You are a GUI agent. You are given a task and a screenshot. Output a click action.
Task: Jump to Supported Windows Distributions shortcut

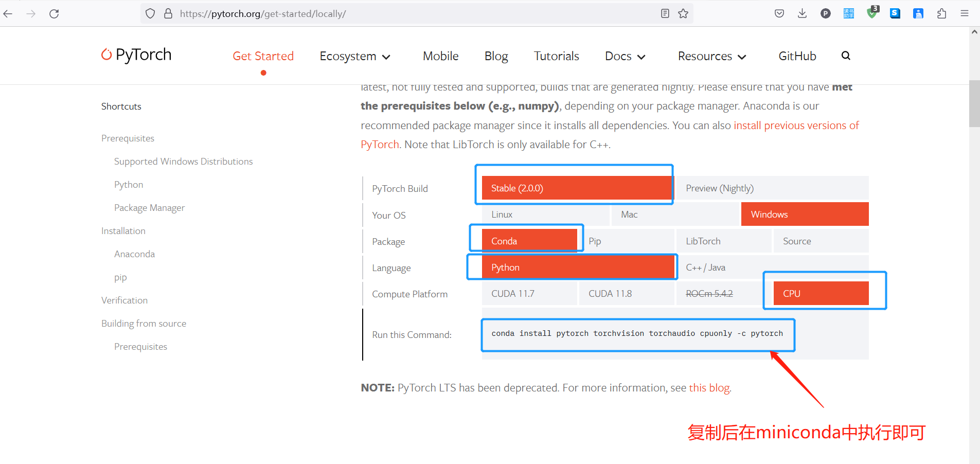pos(183,162)
